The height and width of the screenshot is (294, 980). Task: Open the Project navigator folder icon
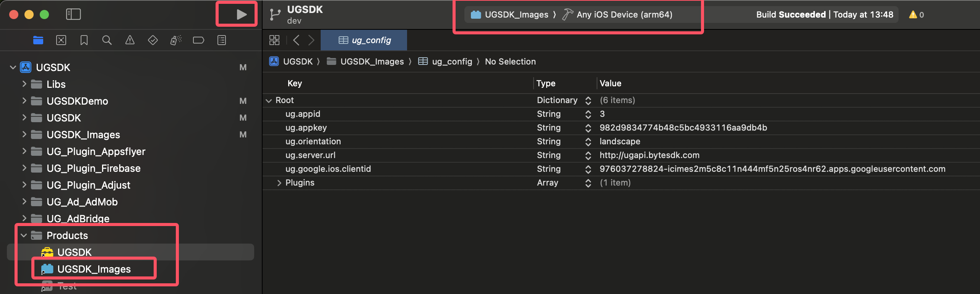click(x=38, y=40)
